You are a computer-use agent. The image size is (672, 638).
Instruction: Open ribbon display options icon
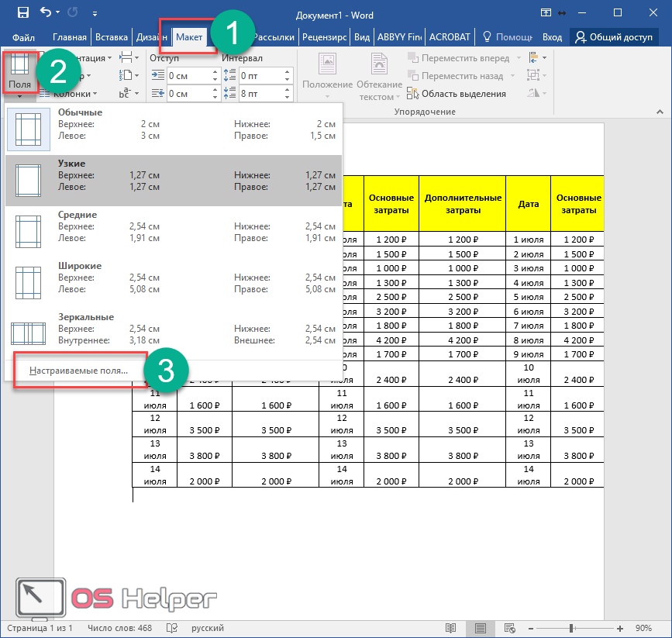(x=546, y=13)
